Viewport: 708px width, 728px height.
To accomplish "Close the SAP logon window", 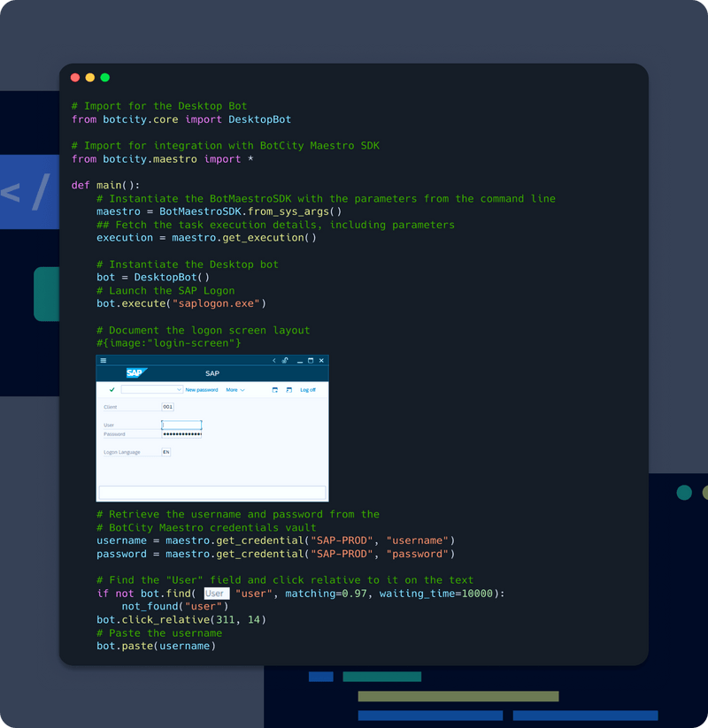I will coord(321,361).
